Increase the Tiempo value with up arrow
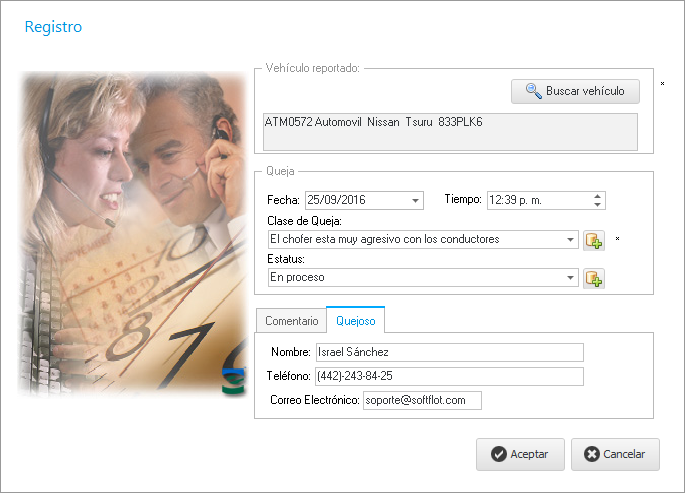 pos(598,196)
